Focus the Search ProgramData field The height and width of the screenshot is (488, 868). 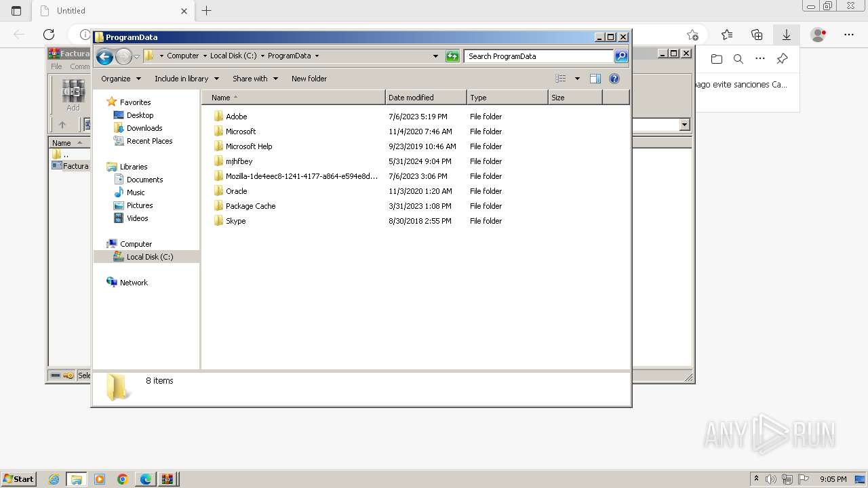(539, 56)
